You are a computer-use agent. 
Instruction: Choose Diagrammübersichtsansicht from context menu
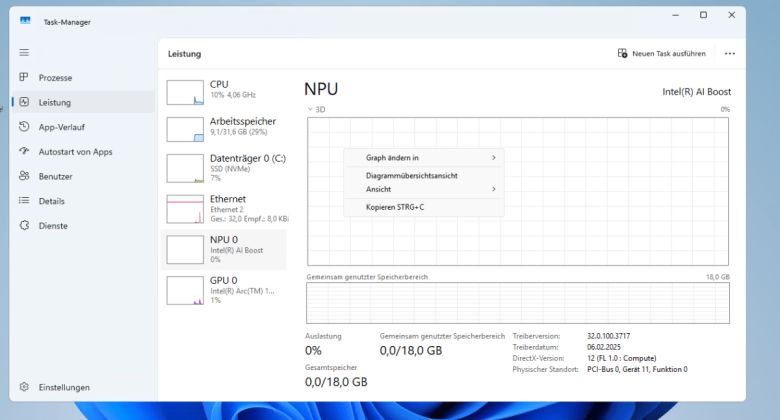412,175
